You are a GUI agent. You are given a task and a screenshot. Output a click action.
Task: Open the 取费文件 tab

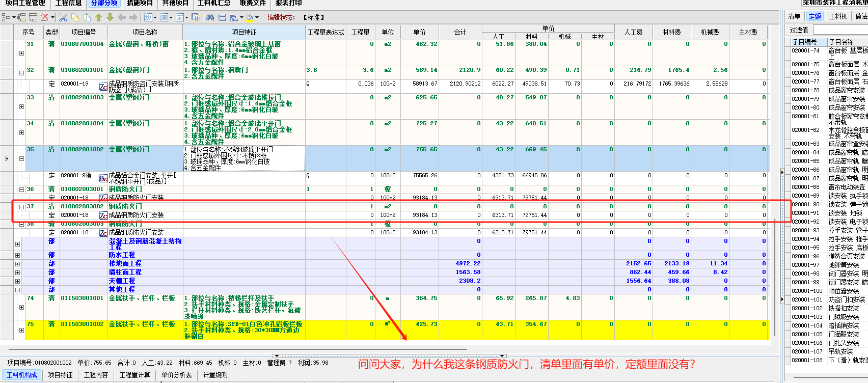pos(253,3)
